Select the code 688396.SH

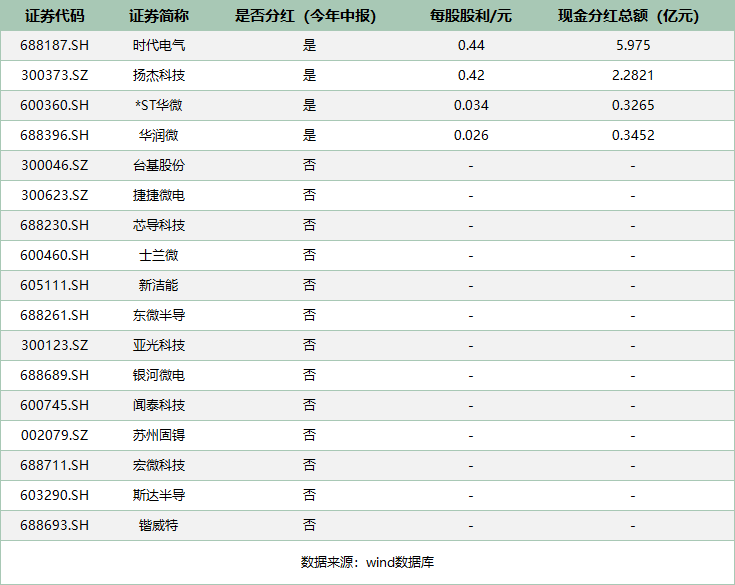[x=54, y=135]
